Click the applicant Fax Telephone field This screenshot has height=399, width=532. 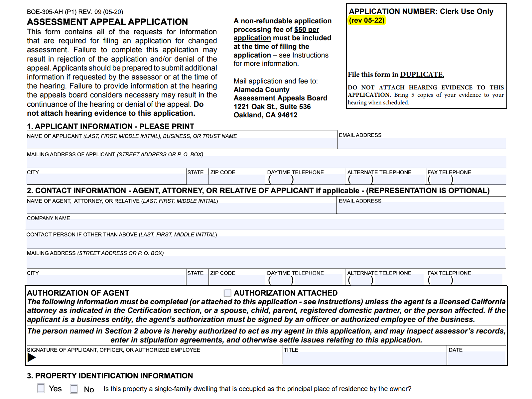point(466,180)
